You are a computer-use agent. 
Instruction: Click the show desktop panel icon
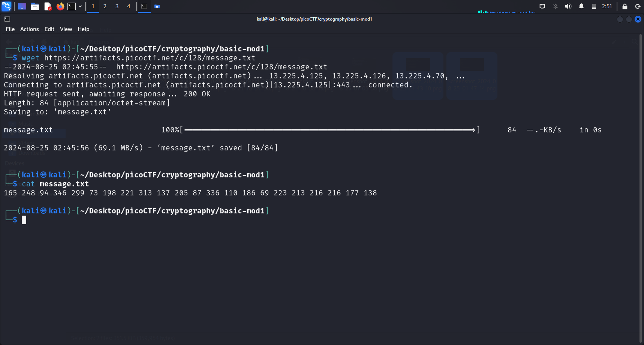click(x=22, y=6)
